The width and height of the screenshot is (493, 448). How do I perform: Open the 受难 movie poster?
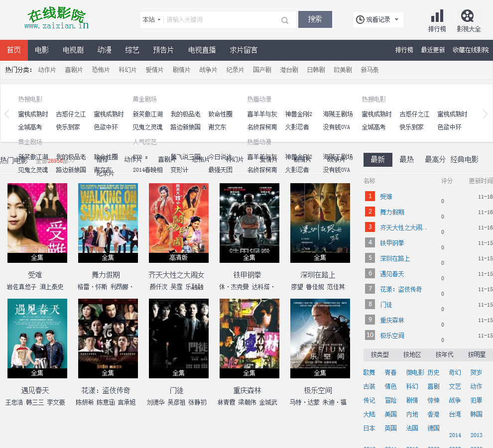point(37,223)
